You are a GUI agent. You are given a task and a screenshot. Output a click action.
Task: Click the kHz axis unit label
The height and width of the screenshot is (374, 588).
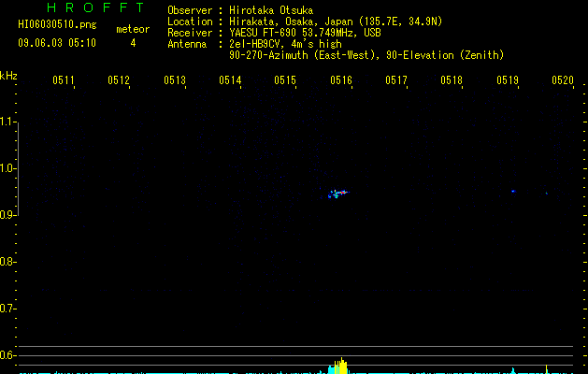(8, 76)
